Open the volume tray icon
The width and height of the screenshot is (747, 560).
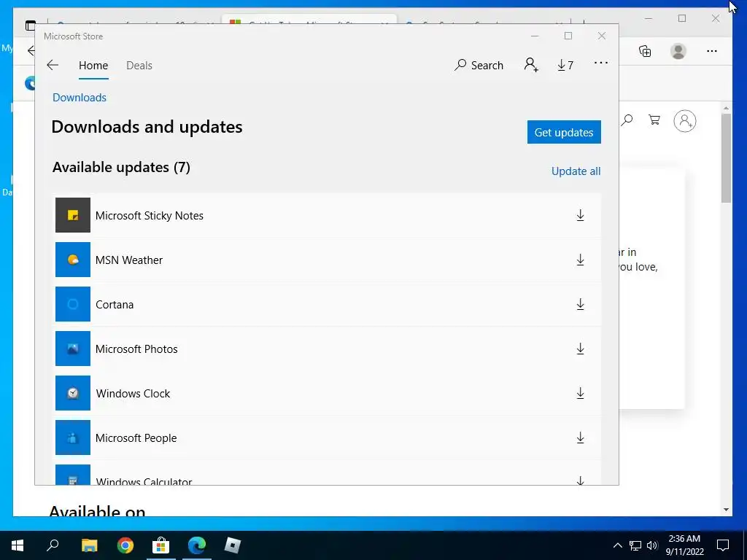(x=652, y=545)
